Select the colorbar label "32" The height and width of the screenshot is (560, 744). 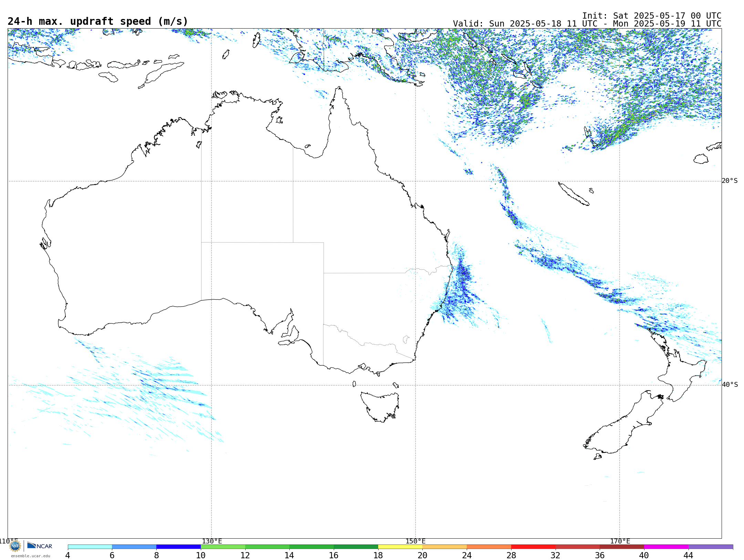click(556, 555)
